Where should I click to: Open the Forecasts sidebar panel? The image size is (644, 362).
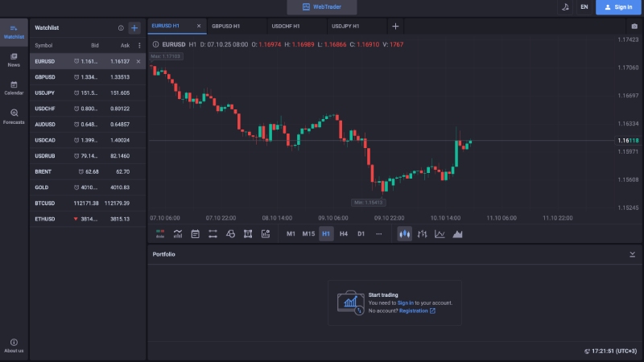14,117
